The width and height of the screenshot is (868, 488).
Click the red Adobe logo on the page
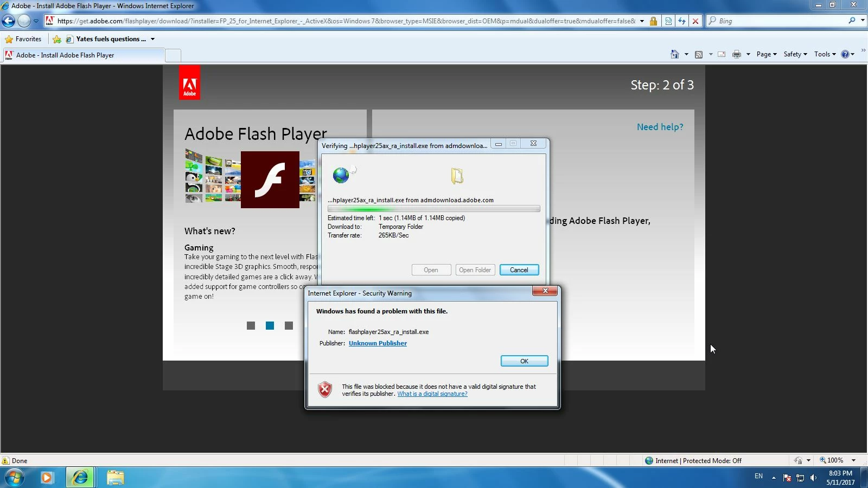189,83
